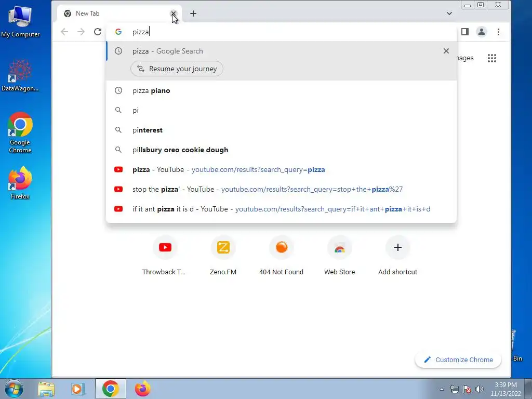532x399 pixels.
Task: Show hidden tray icons arrow
Action: [442, 389]
